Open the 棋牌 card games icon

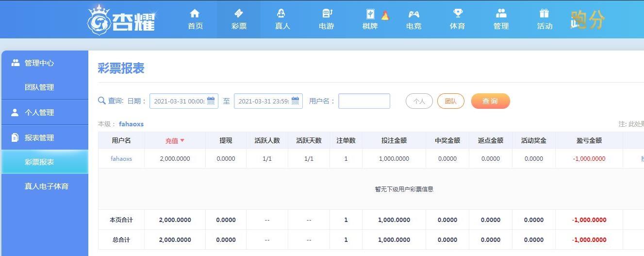pos(370,14)
